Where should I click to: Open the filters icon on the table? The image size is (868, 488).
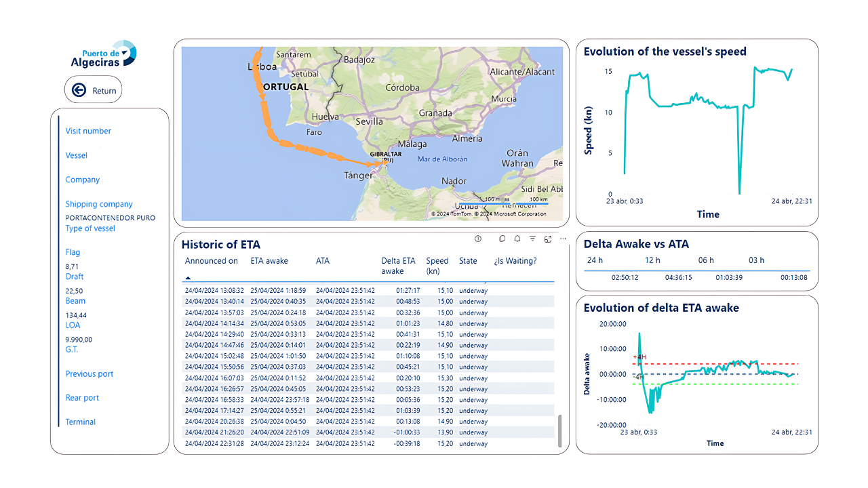[533, 239]
